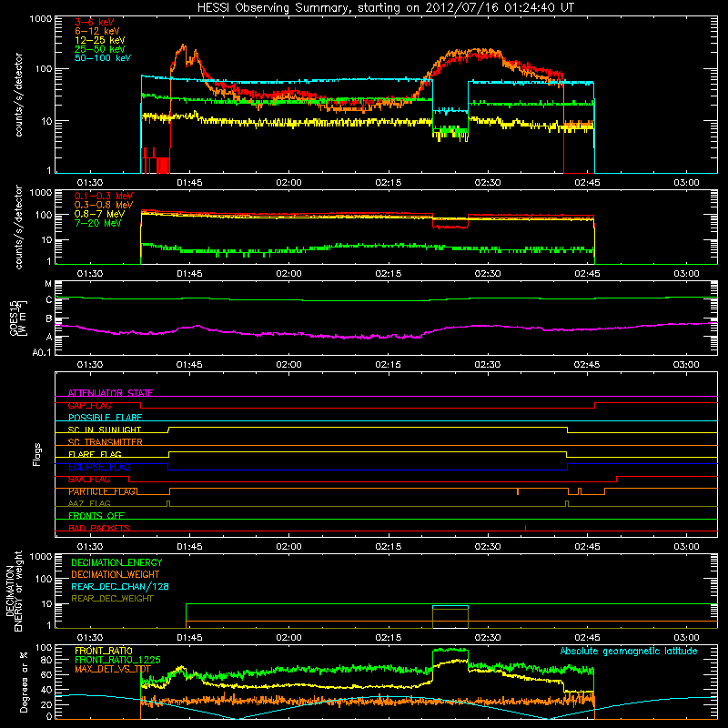Pick the SC_TRANSMITTER flag label
This screenshot has height=728, width=728.
tap(105, 442)
